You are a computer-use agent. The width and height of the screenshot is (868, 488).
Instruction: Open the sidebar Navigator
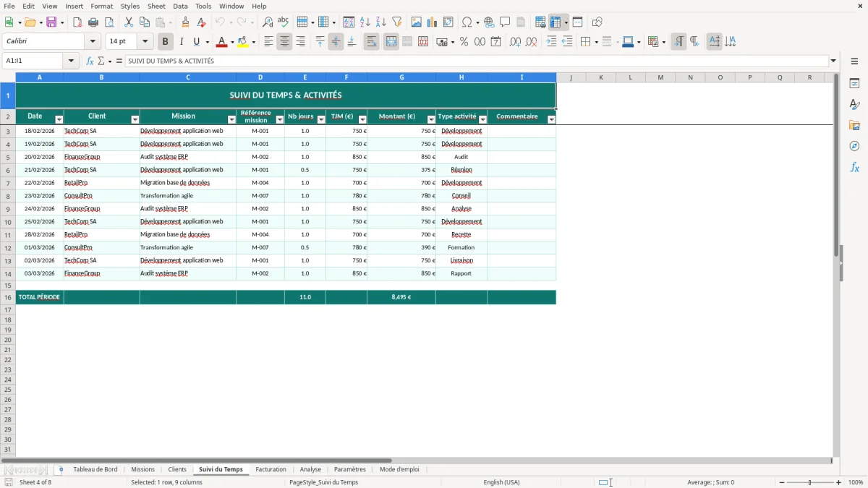pyautogui.click(x=854, y=147)
